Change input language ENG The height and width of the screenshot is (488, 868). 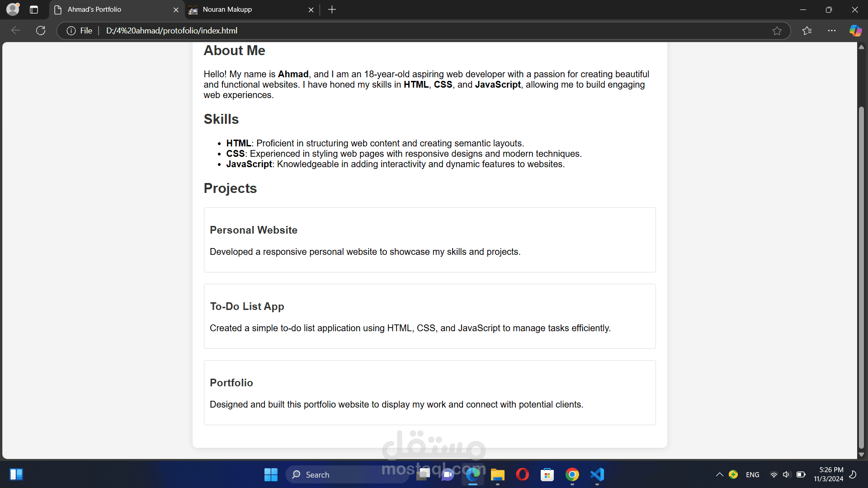point(753,474)
